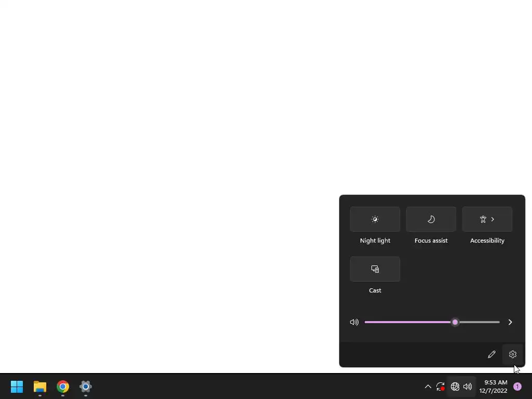Edit quick settings with the pencil icon

[491, 354]
